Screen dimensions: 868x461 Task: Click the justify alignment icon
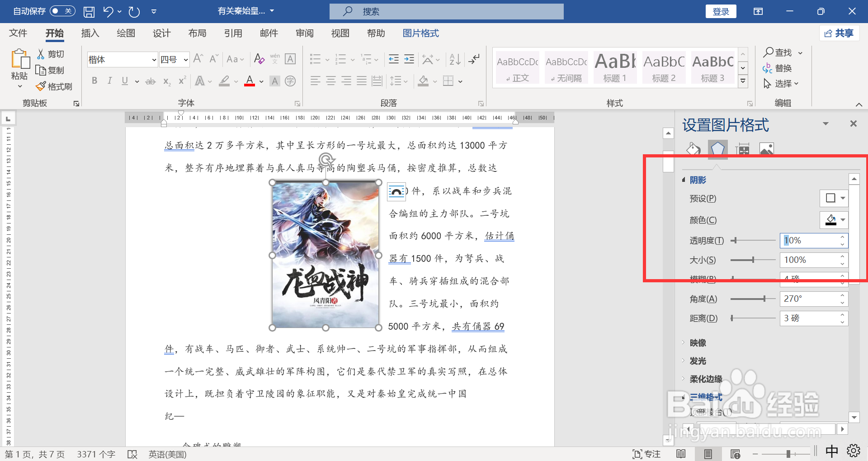click(361, 81)
